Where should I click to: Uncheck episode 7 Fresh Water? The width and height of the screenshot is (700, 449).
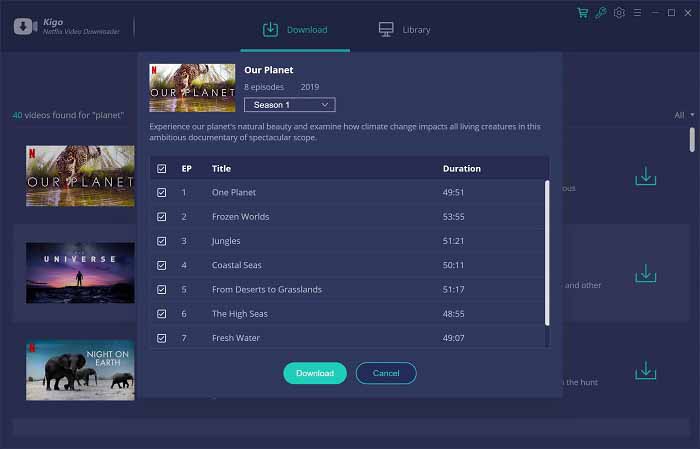pos(162,338)
